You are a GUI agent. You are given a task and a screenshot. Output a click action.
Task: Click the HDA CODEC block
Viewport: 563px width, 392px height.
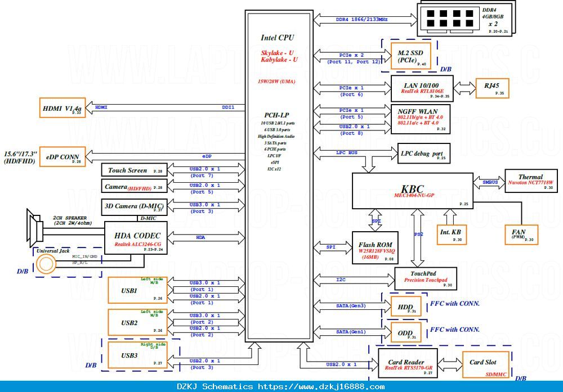[136, 238]
